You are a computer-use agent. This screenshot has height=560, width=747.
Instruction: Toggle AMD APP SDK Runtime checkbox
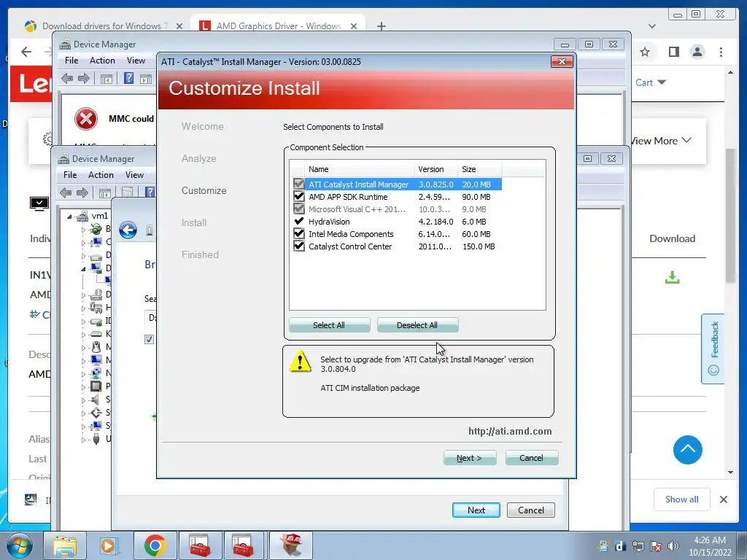click(x=298, y=196)
